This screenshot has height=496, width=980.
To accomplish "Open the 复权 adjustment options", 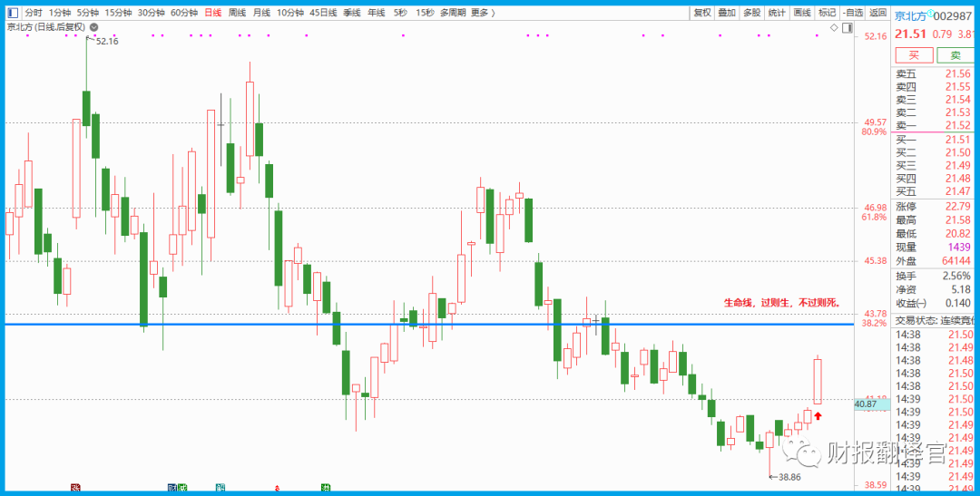I will click(x=702, y=13).
